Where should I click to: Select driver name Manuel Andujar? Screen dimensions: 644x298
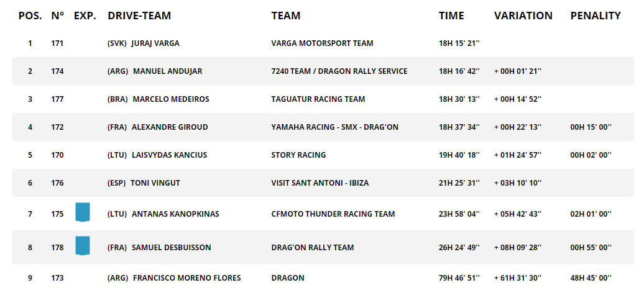tap(167, 71)
